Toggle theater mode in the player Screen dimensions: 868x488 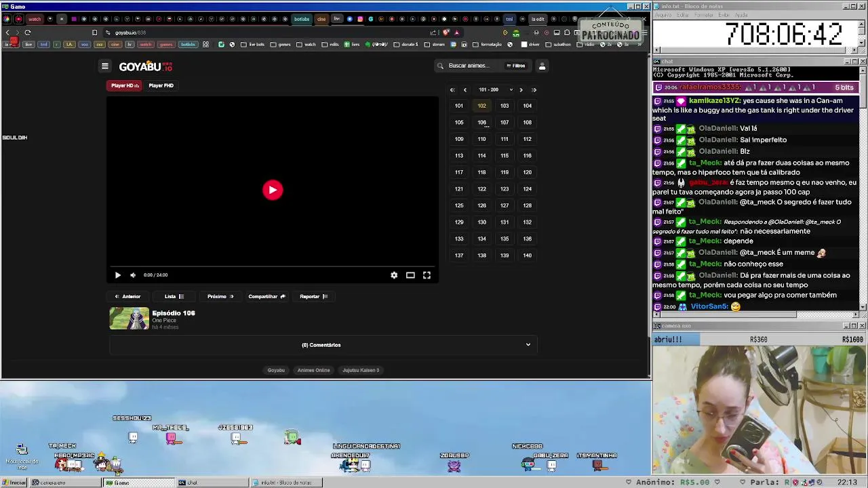tap(410, 275)
